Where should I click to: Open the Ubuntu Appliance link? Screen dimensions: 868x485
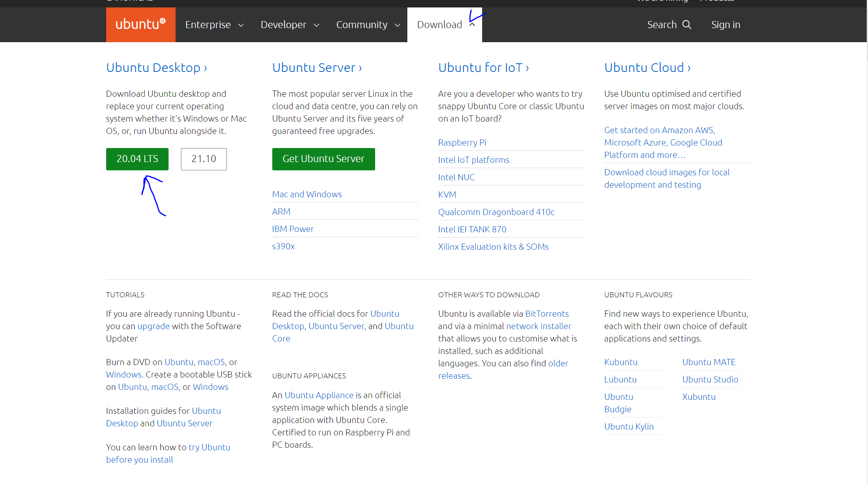click(x=319, y=395)
